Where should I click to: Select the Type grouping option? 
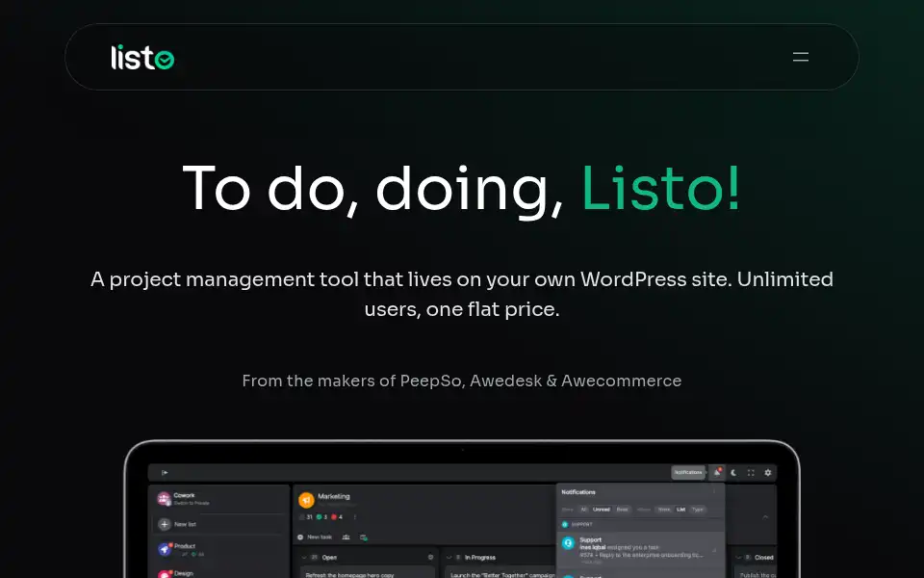pyautogui.click(x=698, y=510)
